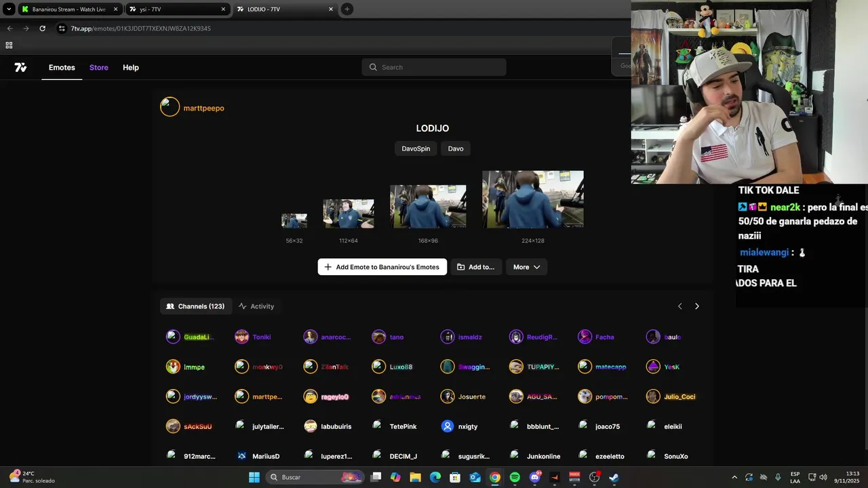This screenshot has width=868, height=488.
Task: Open the Windows Start menu
Action: tap(254, 477)
